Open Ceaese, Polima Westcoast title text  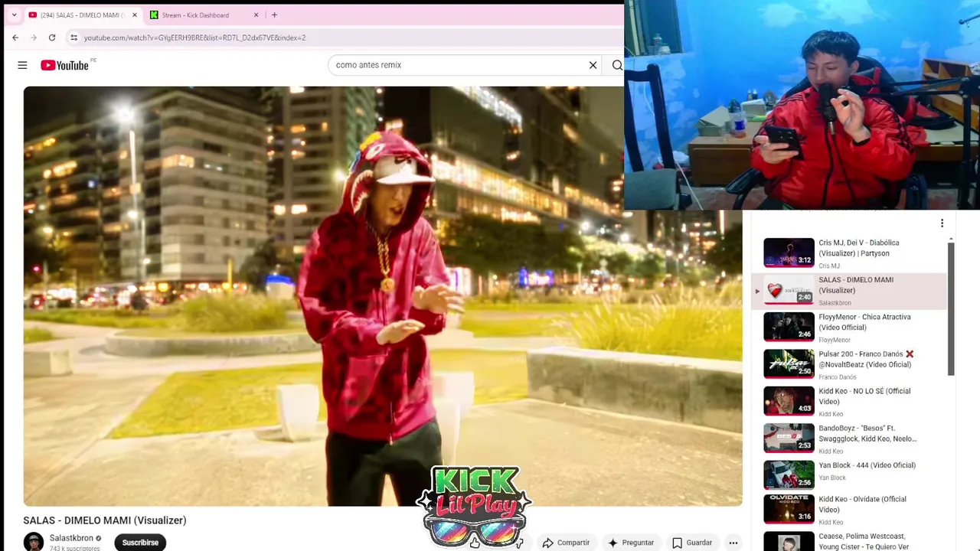pyautogui.click(x=864, y=542)
